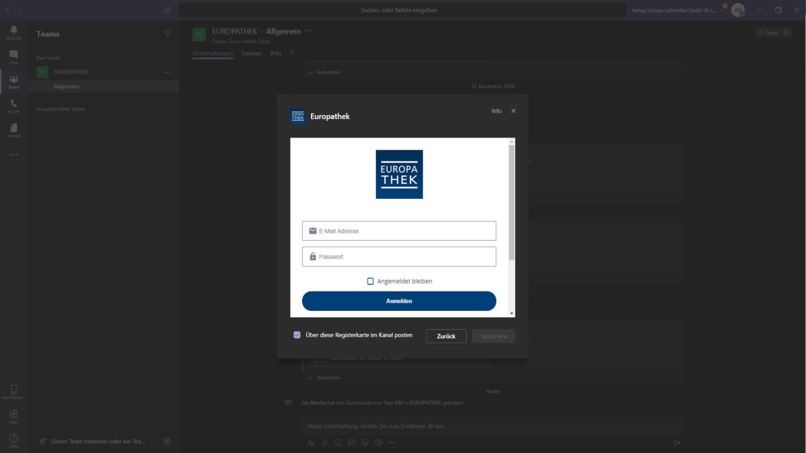This screenshot has height=453, width=806.
Task: Click the add tab plus icon
Action: click(292, 53)
